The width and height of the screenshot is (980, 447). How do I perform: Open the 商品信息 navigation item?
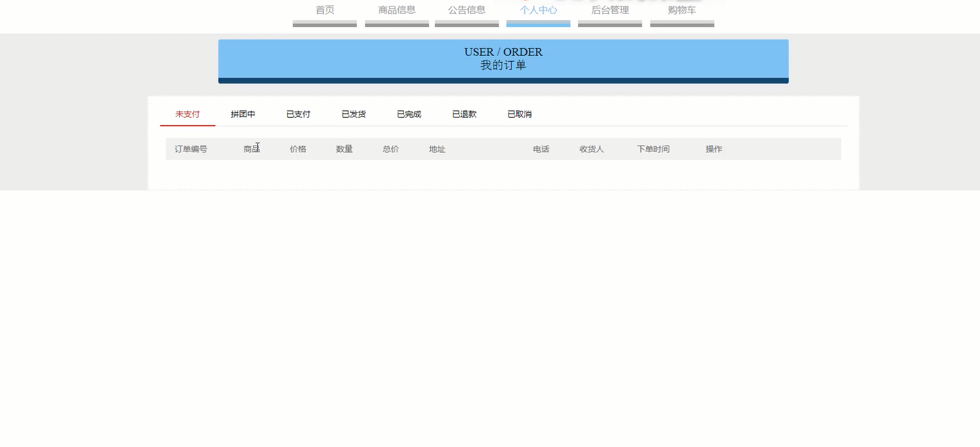397,10
